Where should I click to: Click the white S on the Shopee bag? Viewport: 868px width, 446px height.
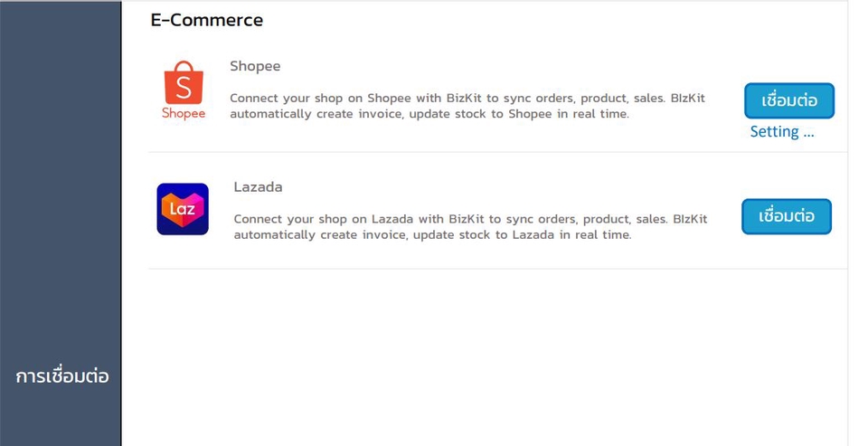click(x=184, y=88)
